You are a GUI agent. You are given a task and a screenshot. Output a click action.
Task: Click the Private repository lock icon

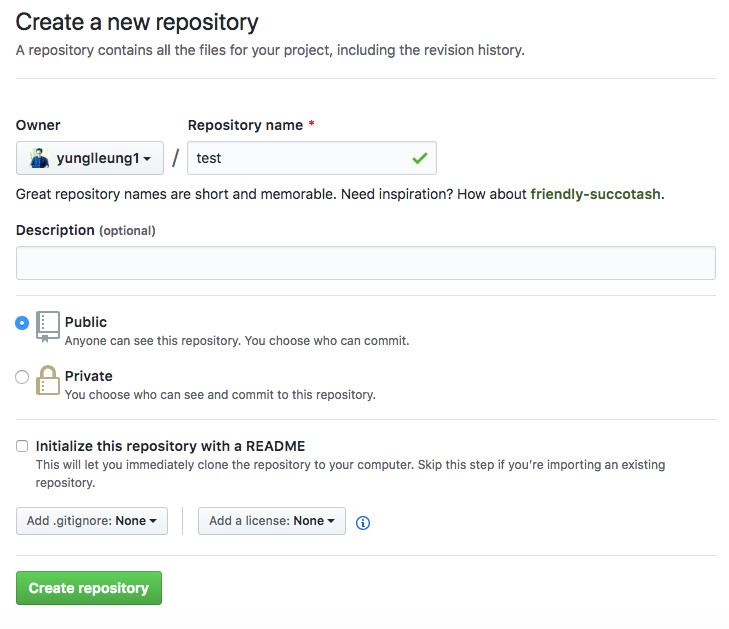(x=48, y=381)
